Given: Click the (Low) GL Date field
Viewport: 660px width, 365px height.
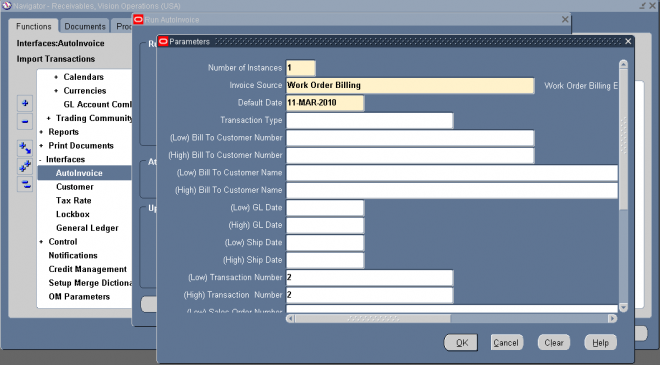Looking at the screenshot, I should pyautogui.click(x=325, y=208).
